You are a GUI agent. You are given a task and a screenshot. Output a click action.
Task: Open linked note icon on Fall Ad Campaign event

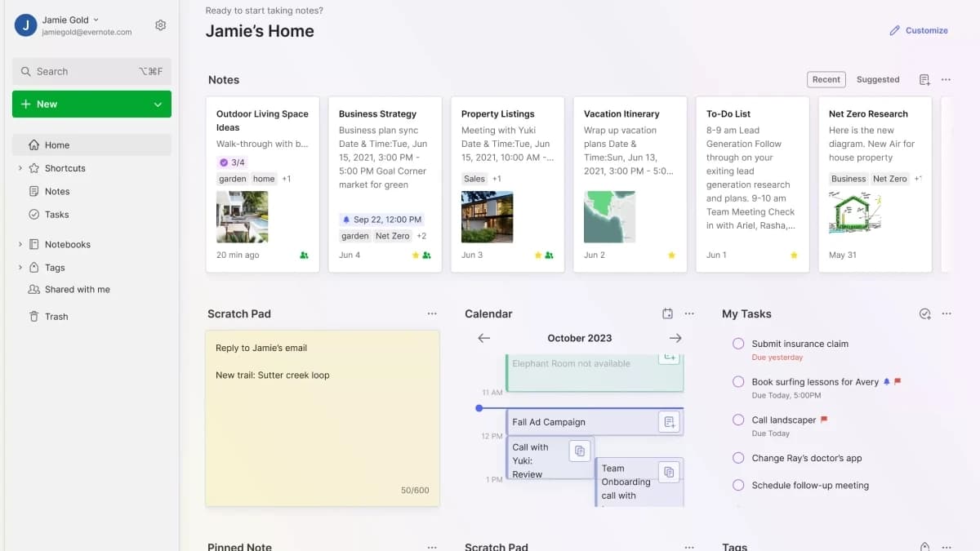click(670, 422)
